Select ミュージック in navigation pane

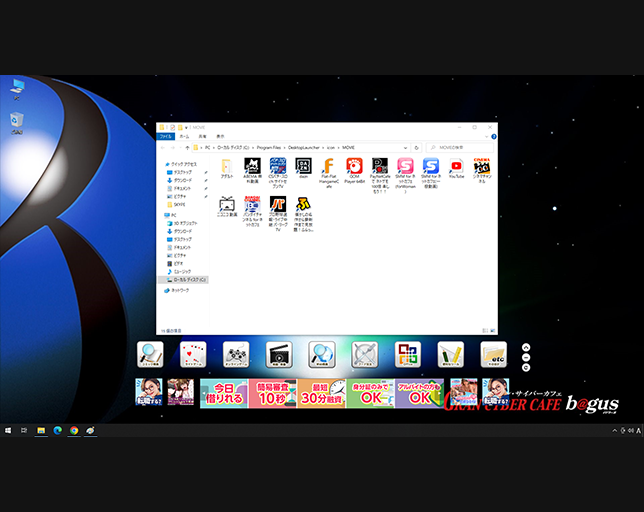coord(179,271)
